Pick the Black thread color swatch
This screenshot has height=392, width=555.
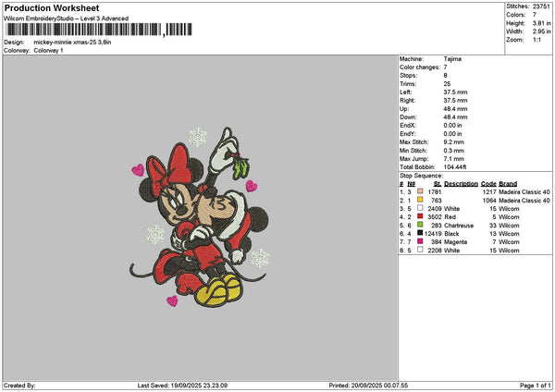click(419, 233)
